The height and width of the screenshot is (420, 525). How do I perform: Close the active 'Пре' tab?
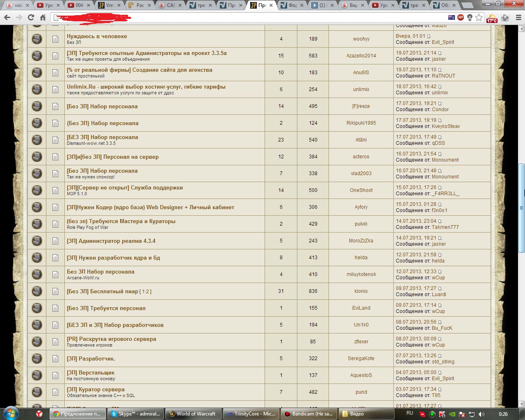271,5
